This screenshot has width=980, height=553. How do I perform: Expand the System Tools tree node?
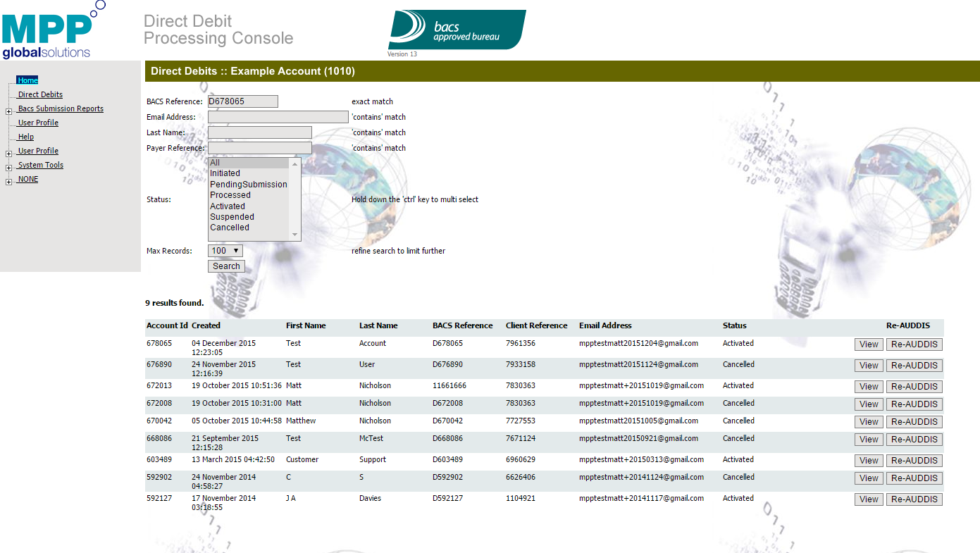8,168
